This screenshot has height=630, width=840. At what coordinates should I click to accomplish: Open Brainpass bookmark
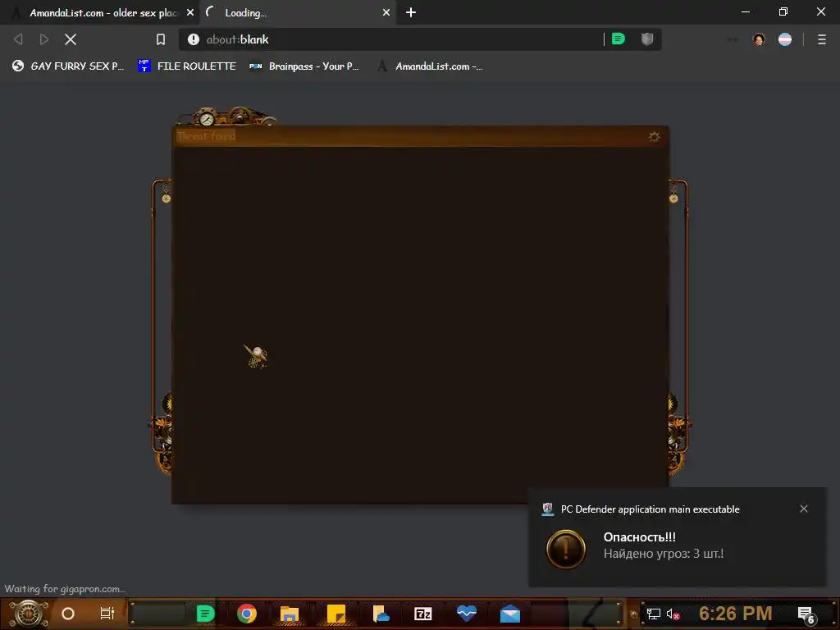coord(304,66)
